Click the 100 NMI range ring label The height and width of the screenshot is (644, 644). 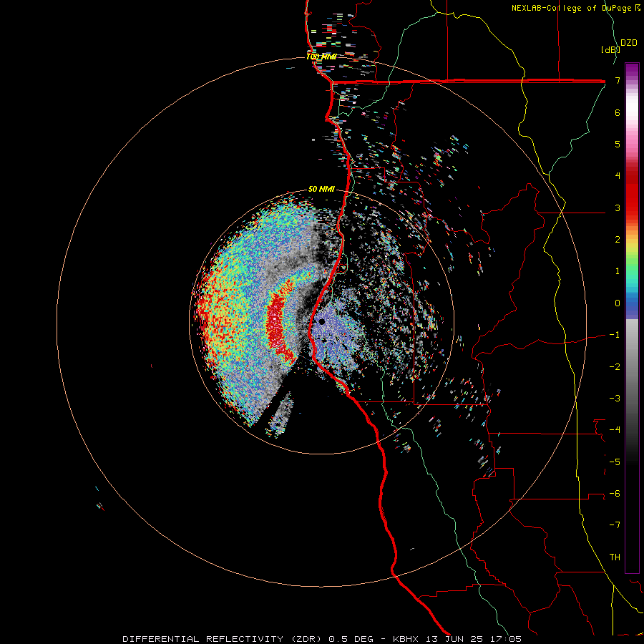coord(321,57)
